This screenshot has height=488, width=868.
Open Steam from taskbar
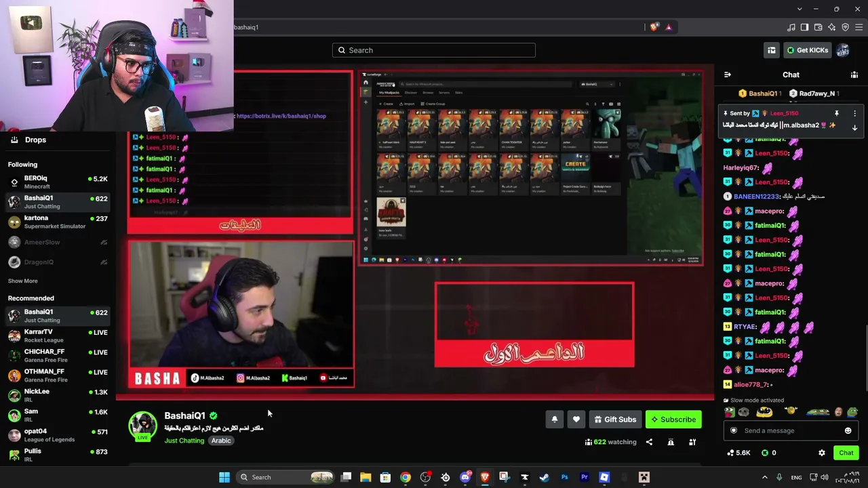pyautogui.click(x=545, y=477)
